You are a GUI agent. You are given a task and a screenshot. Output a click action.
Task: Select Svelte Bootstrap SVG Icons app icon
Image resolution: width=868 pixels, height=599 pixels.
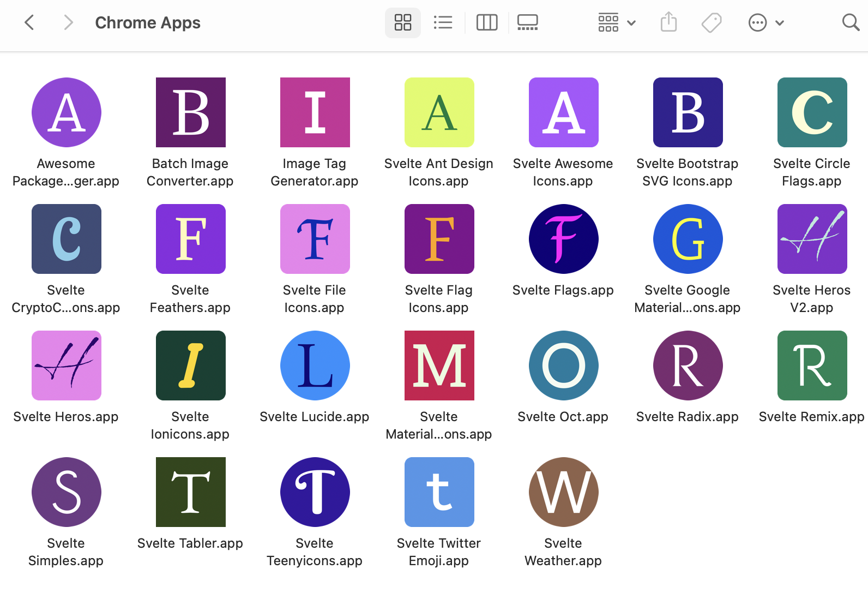pos(688,112)
